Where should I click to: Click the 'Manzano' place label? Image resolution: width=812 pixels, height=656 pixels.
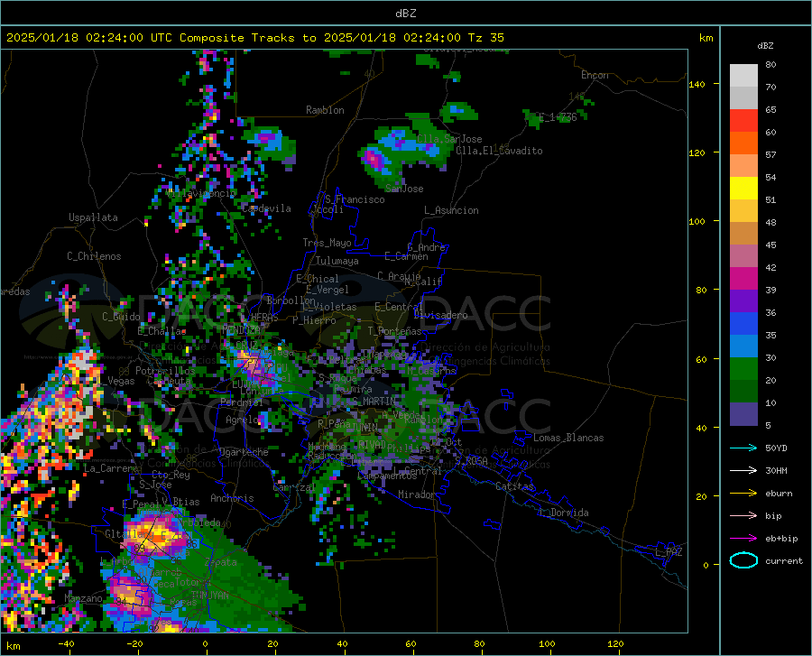[x=83, y=598]
